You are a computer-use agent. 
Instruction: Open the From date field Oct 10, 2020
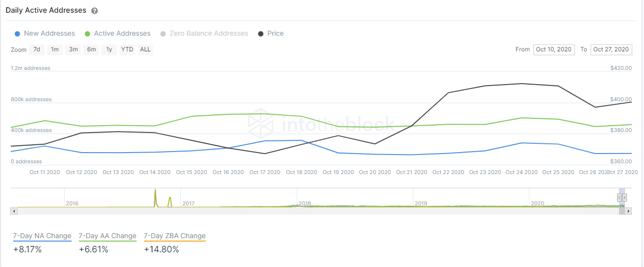554,49
